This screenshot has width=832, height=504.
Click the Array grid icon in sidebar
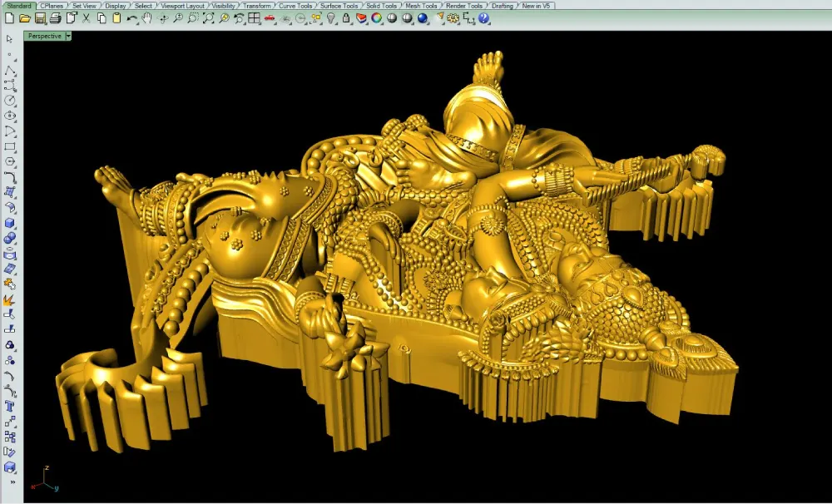(x=9, y=437)
